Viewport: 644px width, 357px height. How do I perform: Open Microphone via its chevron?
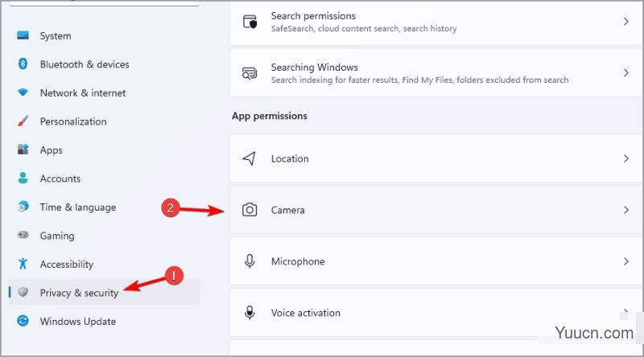(x=626, y=261)
